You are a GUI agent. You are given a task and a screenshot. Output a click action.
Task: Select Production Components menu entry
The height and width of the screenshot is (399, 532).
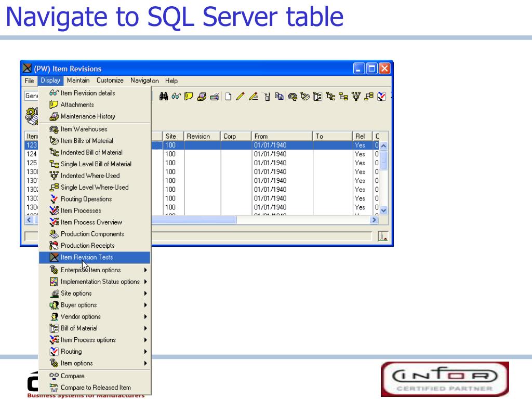click(x=95, y=234)
